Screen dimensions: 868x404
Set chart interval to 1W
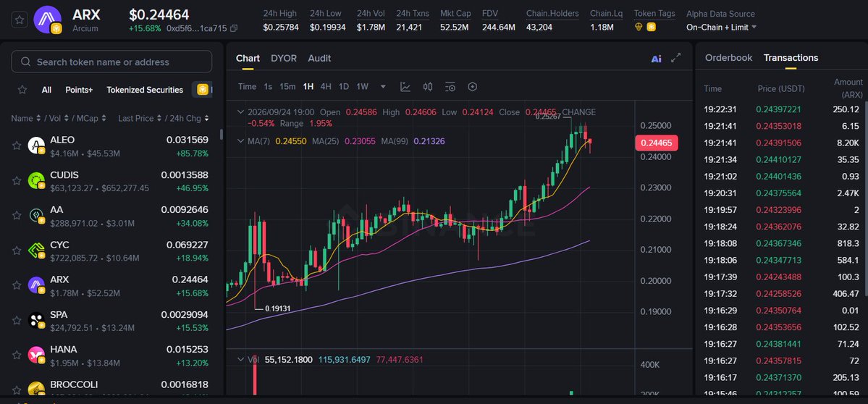point(362,87)
